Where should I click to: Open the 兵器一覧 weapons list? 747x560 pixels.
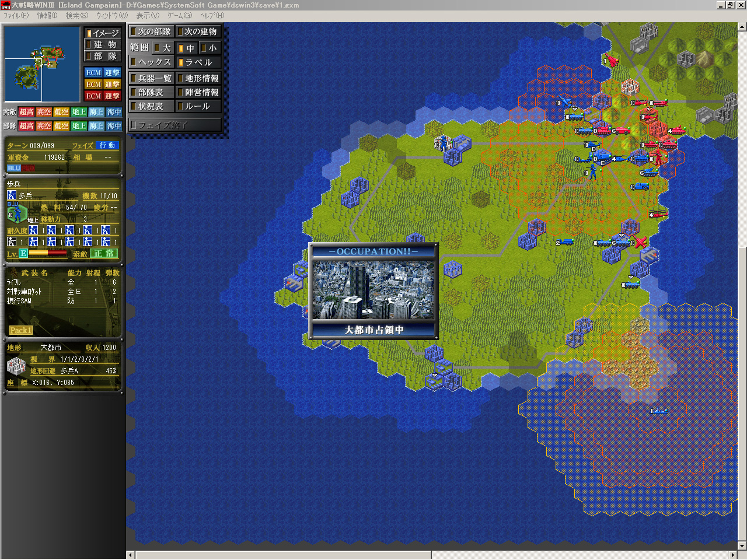click(x=152, y=78)
